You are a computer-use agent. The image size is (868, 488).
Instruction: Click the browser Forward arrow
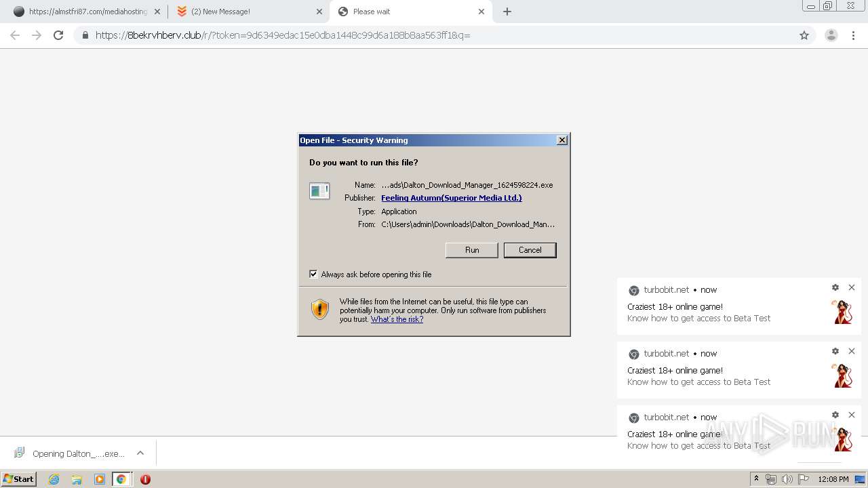coord(37,35)
